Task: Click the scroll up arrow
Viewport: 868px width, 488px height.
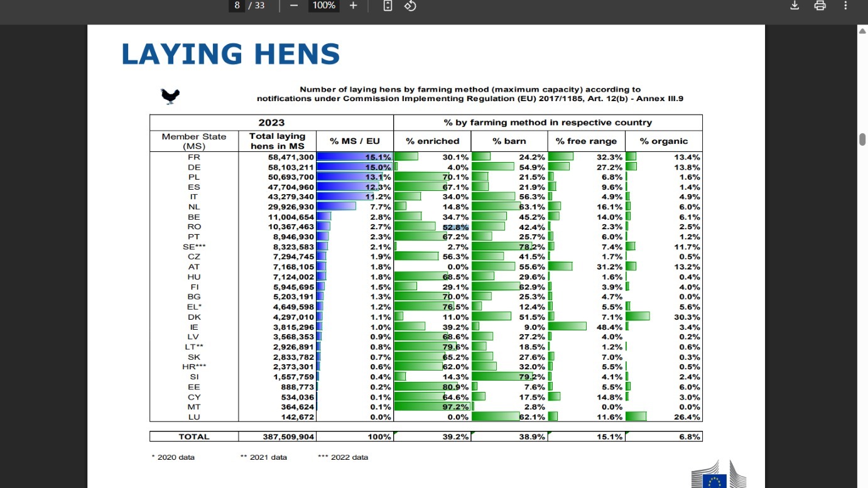Action: [x=862, y=30]
